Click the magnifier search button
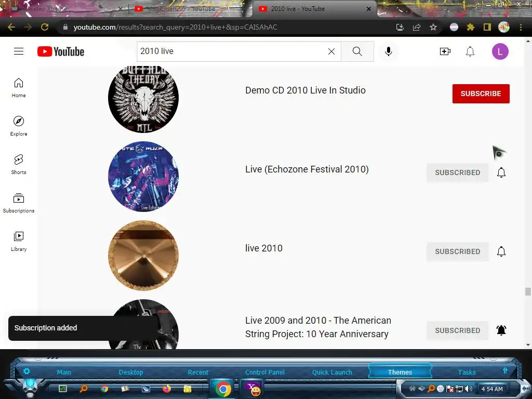 coord(357,51)
